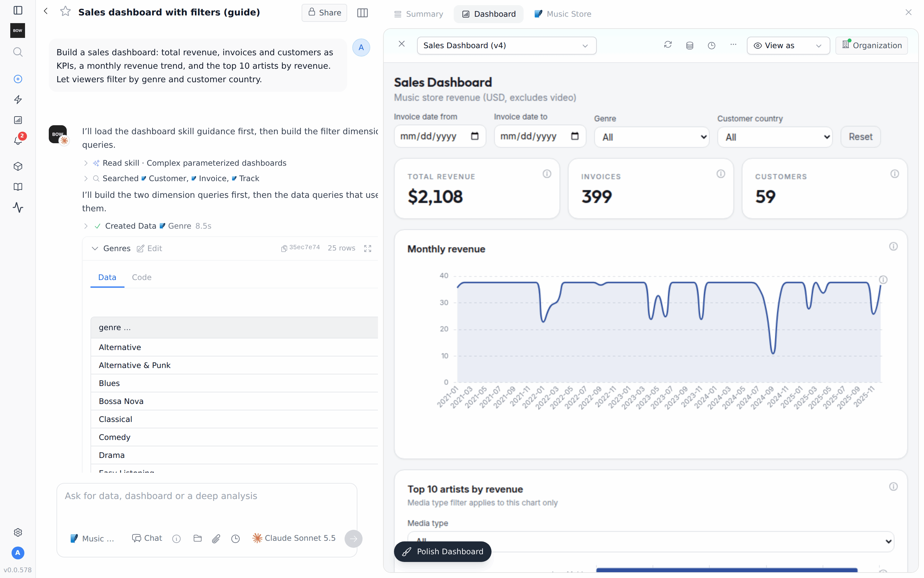The width and height of the screenshot is (924, 578).
Task: Open search in the left sidebar
Action: [18, 52]
